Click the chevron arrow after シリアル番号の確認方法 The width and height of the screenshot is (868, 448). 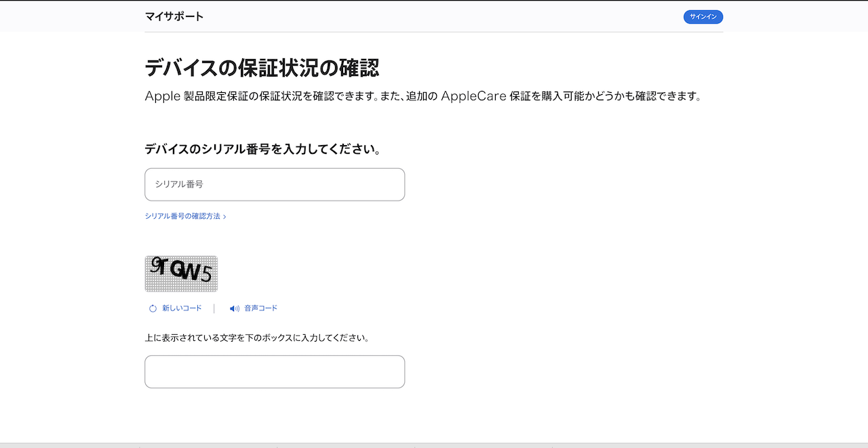pos(224,217)
